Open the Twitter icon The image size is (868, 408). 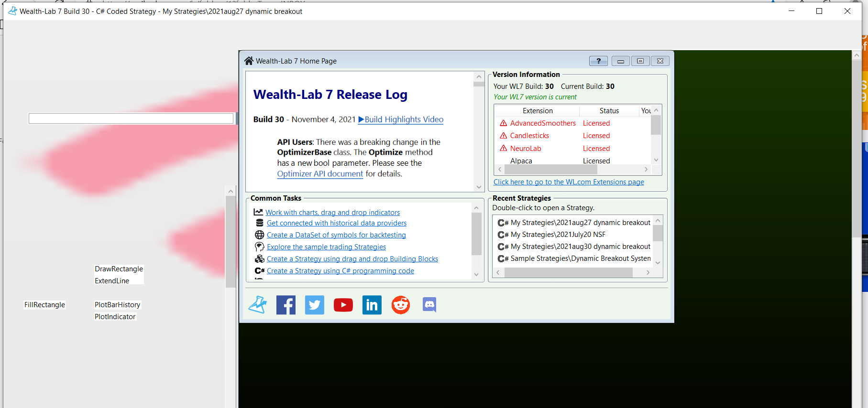[x=315, y=305]
